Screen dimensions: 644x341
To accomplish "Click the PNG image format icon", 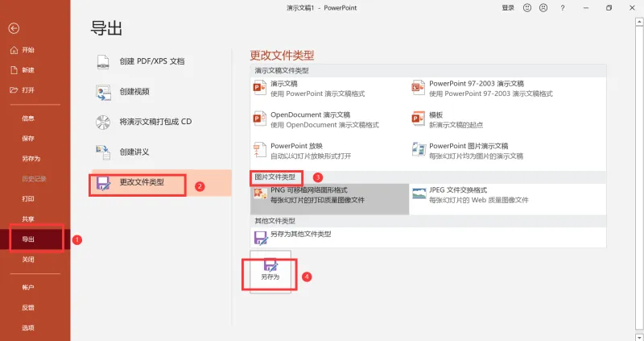I will click(x=260, y=193).
